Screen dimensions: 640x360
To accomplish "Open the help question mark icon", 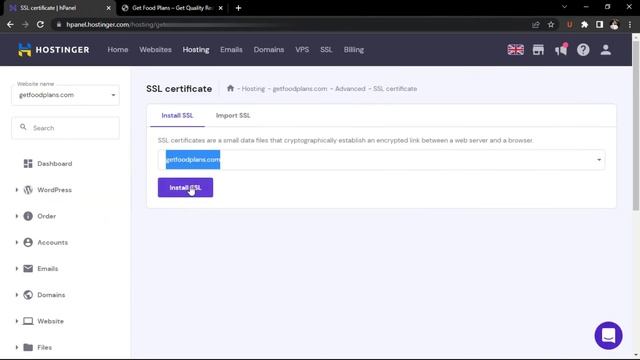I will pos(583,50).
